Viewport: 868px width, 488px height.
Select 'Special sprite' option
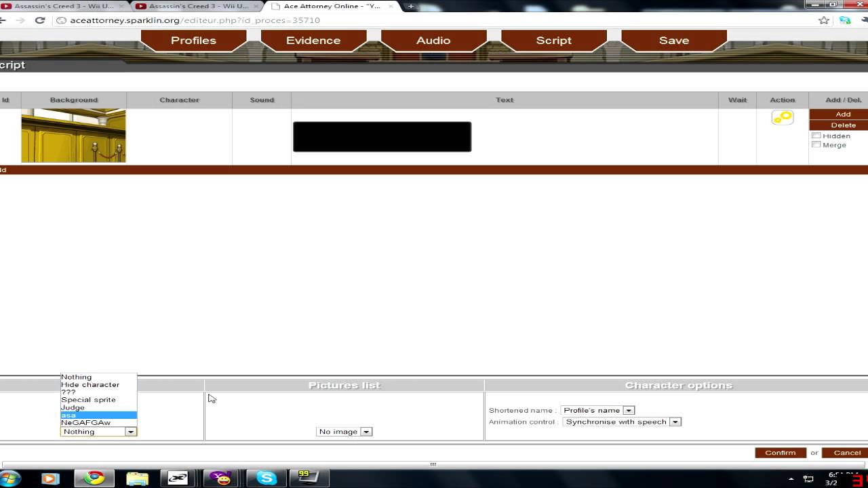98,400
